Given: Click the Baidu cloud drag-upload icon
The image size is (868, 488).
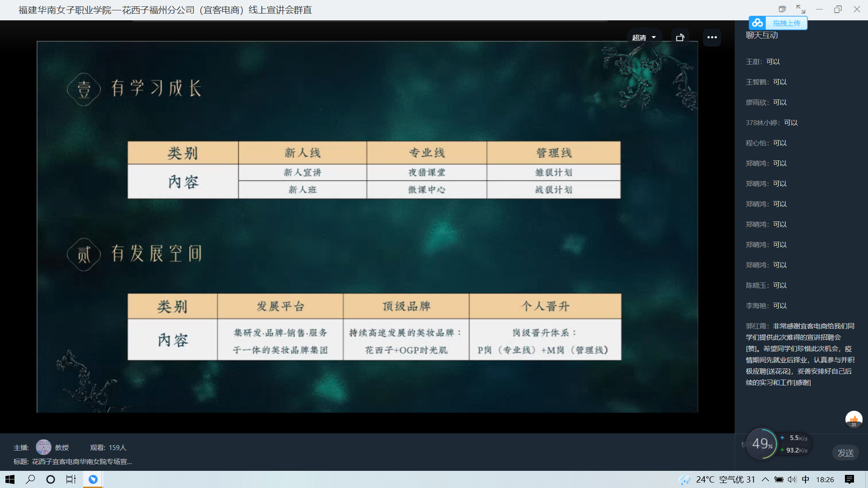Looking at the screenshot, I should [x=758, y=23].
